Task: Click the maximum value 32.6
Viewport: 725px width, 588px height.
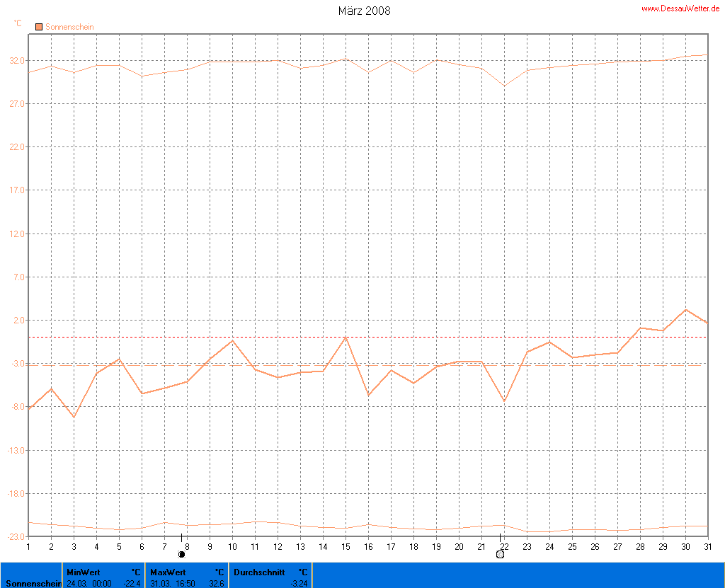Action: [x=215, y=583]
